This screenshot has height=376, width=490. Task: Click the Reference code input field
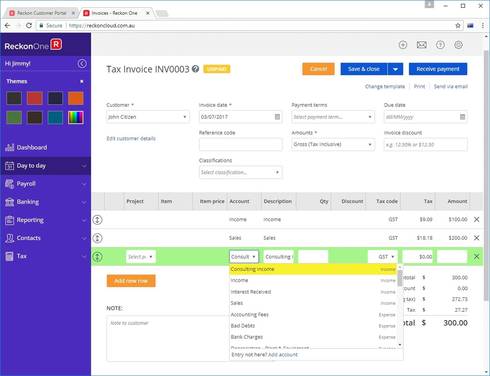click(240, 145)
